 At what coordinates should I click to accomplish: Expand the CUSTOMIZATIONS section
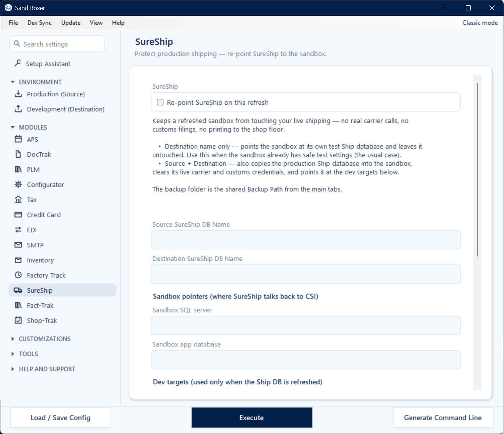click(x=13, y=339)
